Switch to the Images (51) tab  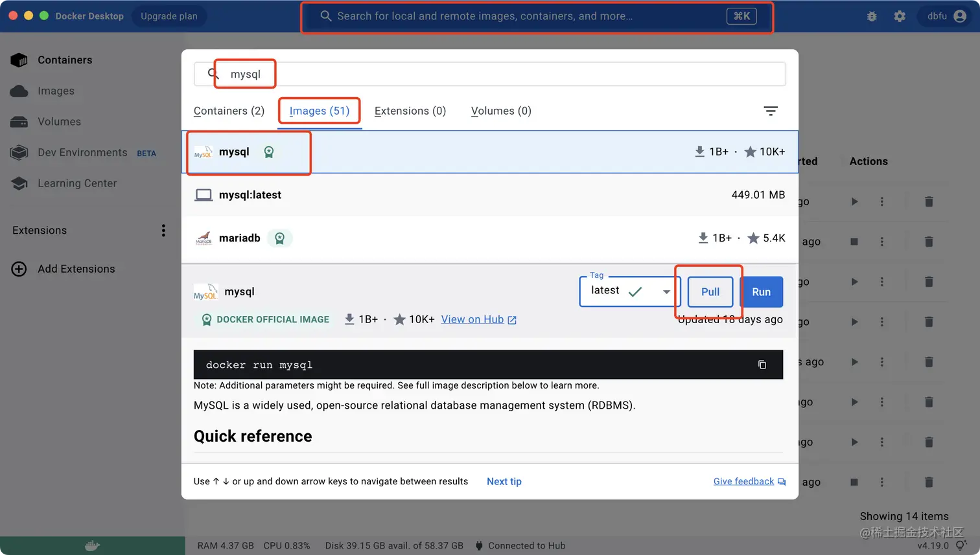point(320,111)
